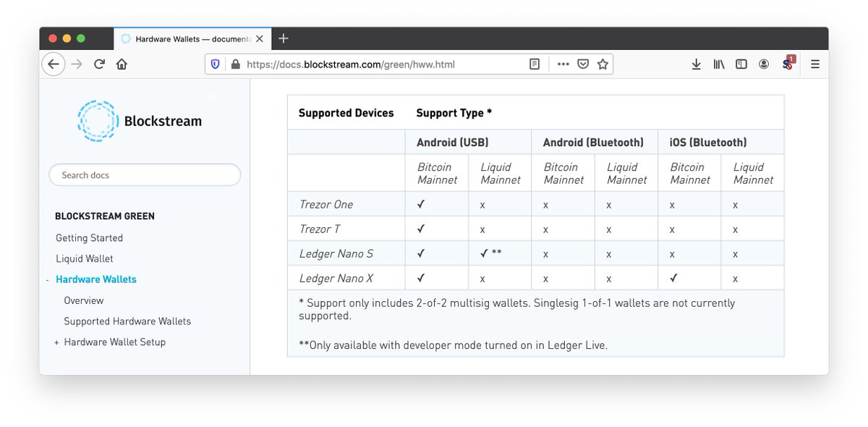This screenshot has width=868, height=427.
Task: Click the Ledger Nano X row label
Action: [336, 278]
